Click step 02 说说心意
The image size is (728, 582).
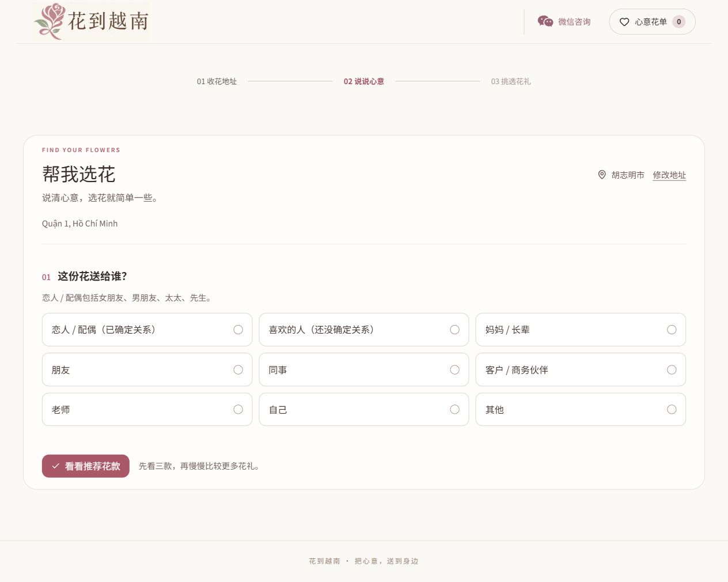click(364, 81)
